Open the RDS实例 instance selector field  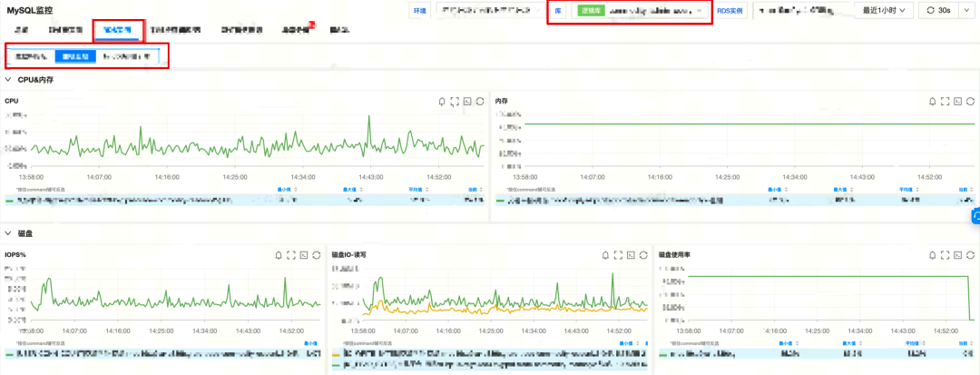pyautogui.click(x=802, y=11)
